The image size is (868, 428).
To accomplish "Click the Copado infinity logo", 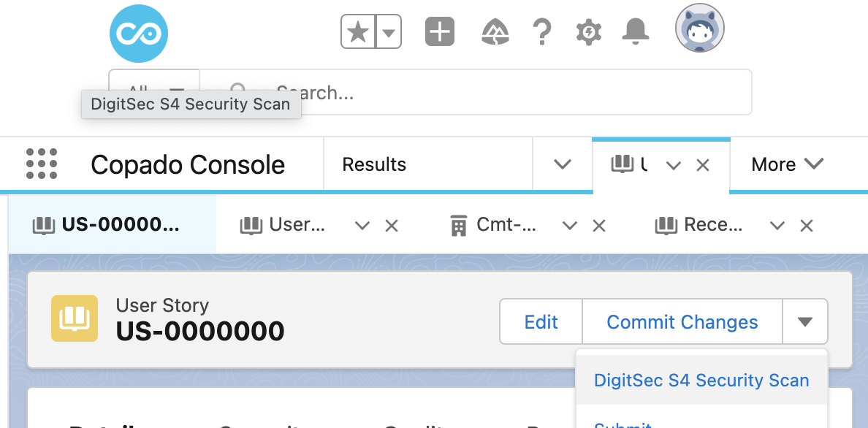I will pyautogui.click(x=138, y=34).
